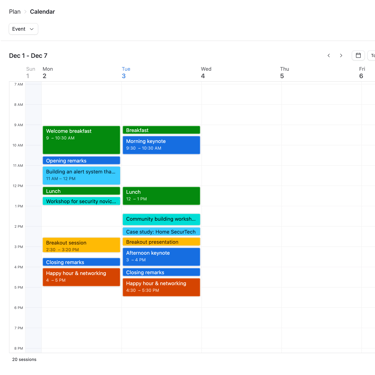375x375 pixels.
Task: Open Monday's Lunch event
Action: [x=81, y=191]
